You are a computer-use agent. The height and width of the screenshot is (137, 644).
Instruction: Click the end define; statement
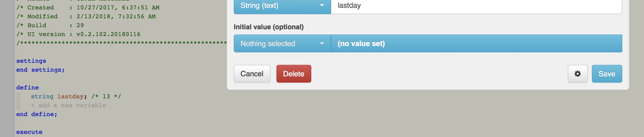[37, 114]
